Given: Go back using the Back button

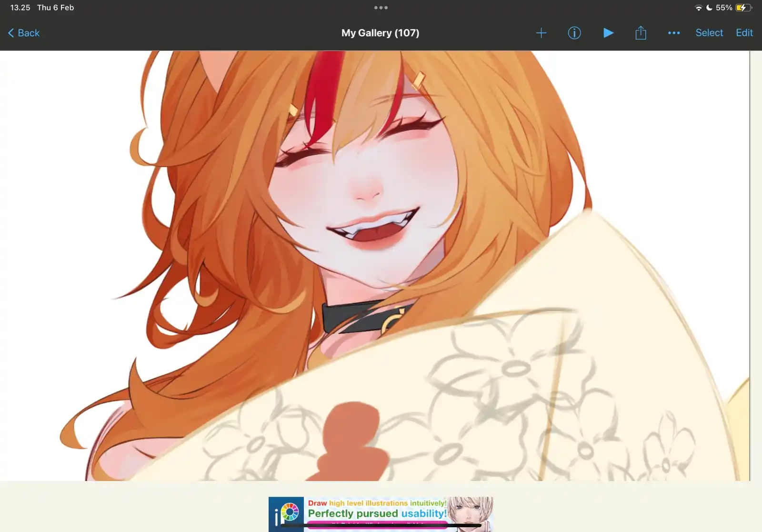Looking at the screenshot, I should coord(24,33).
